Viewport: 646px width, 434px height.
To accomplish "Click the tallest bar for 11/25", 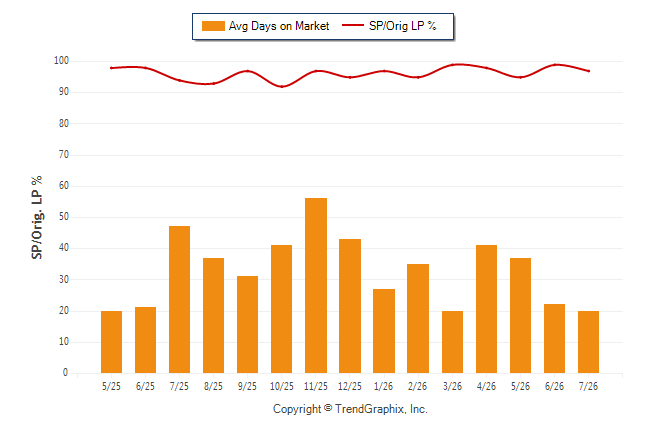I will coord(316,286).
